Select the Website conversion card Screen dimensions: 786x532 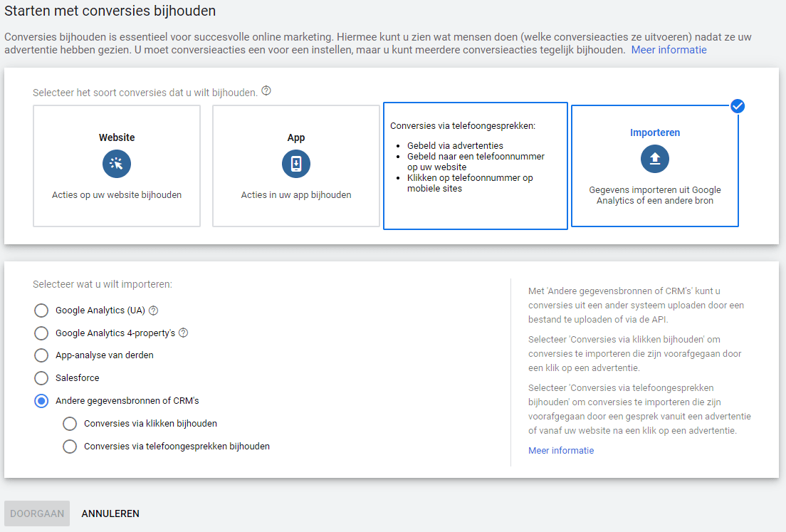click(x=117, y=166)
